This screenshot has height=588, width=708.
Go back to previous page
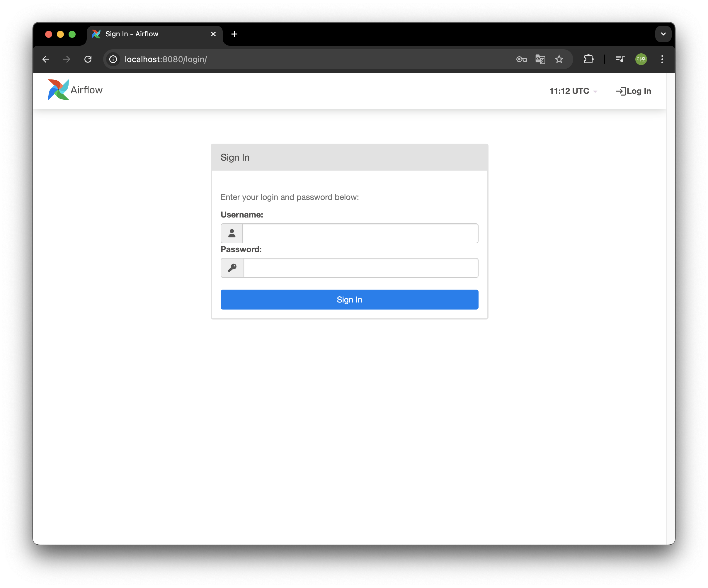pyautogui.click(x=46, y=59)
